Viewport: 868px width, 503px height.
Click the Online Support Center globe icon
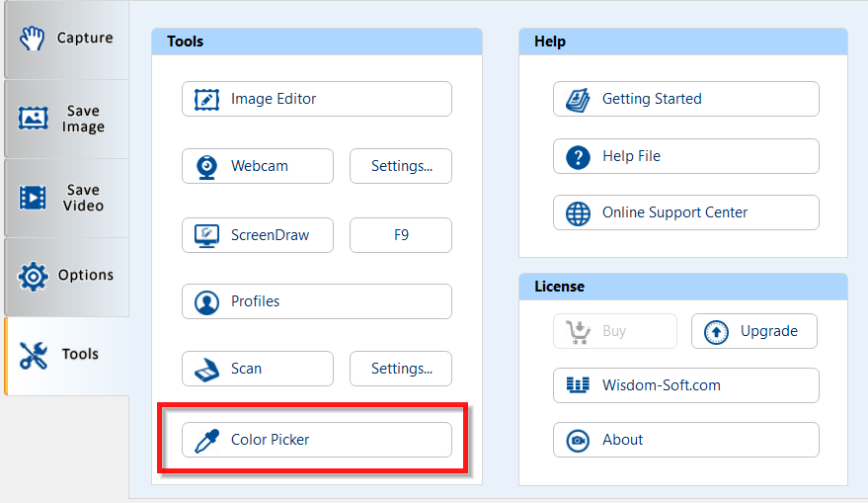point(578,212)
